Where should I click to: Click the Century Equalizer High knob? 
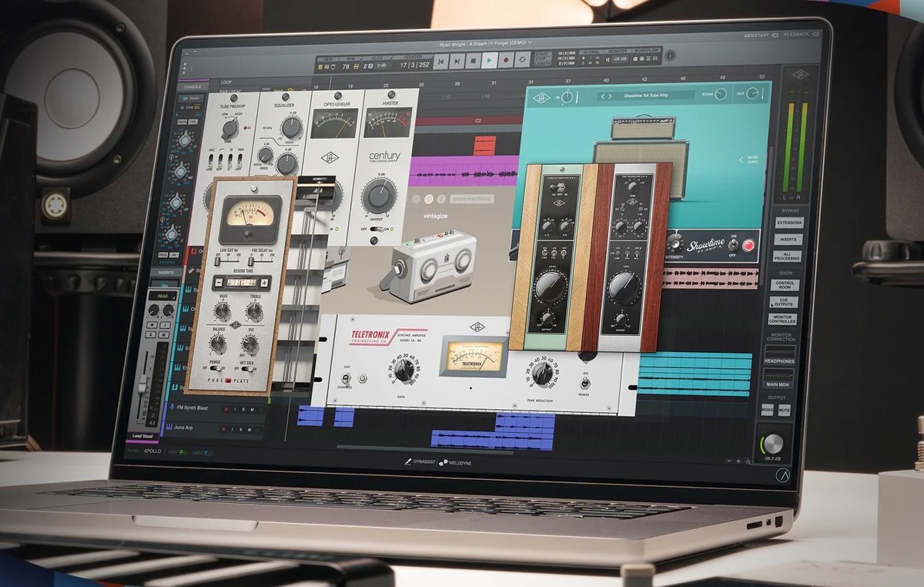coord(292,127)
